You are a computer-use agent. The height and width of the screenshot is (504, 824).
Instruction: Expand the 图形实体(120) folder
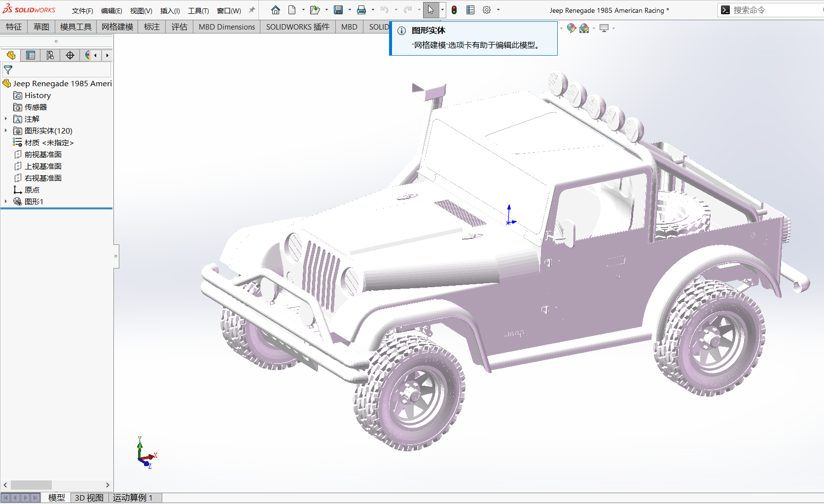tap(6, 131)
